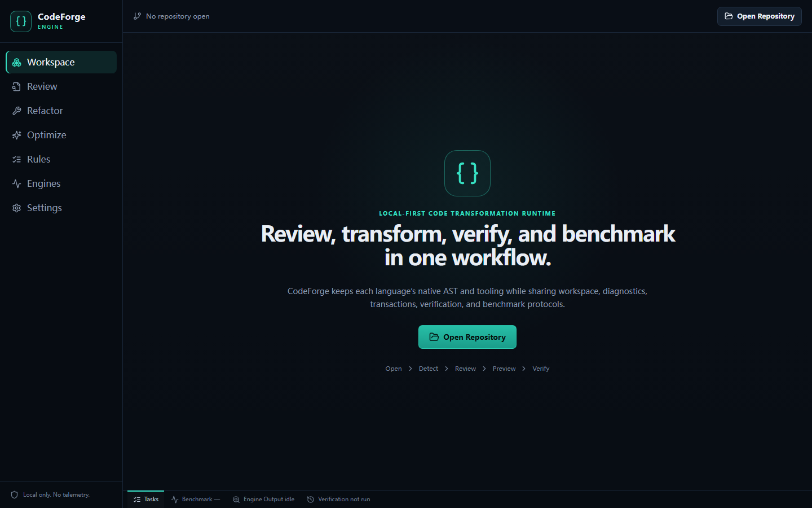Click the CodeForge braces logo icon in sidebar
The width and height of the screenshot is (812, 508).
click(21, 21)
